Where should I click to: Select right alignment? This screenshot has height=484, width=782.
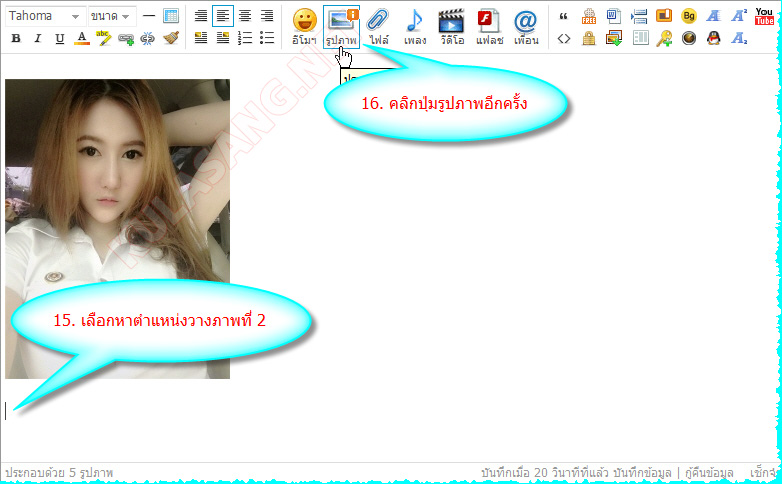pos(267,16)
